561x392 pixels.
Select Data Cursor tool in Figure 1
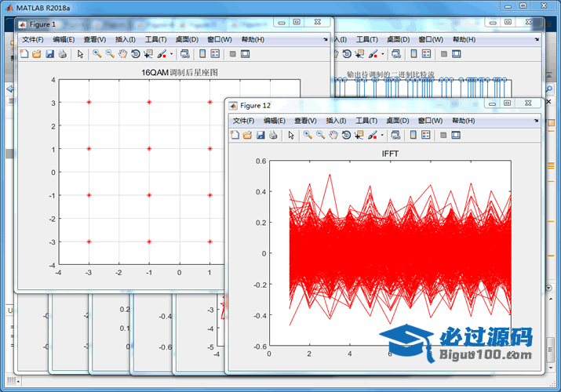tap(148, 54)
